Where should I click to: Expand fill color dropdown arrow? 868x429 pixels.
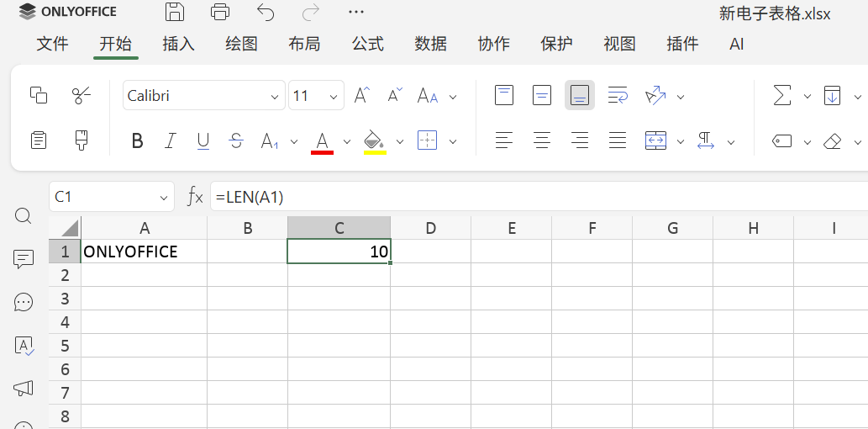(x=400, y=142)
